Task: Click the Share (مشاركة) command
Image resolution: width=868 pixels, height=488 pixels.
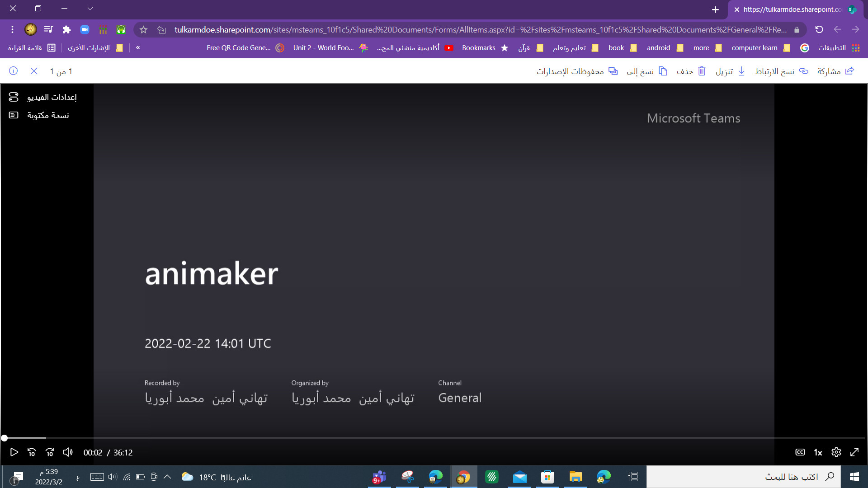Action: point(835,71)
